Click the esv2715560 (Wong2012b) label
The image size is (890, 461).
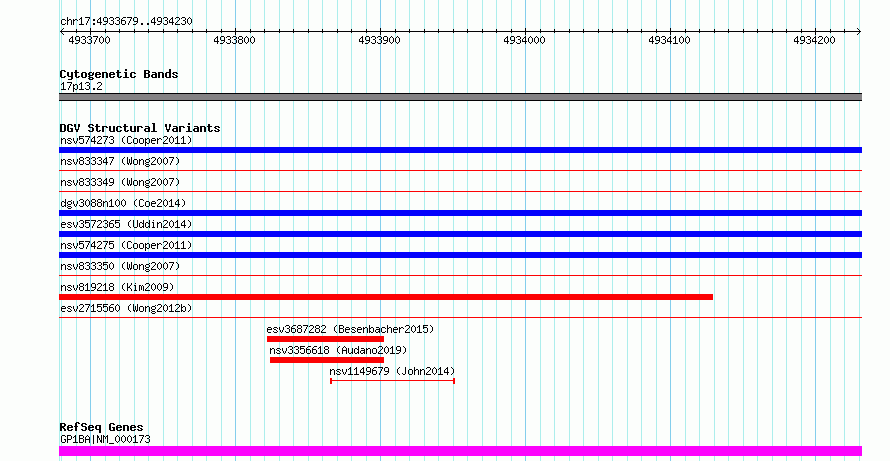[x=126, y=308]
